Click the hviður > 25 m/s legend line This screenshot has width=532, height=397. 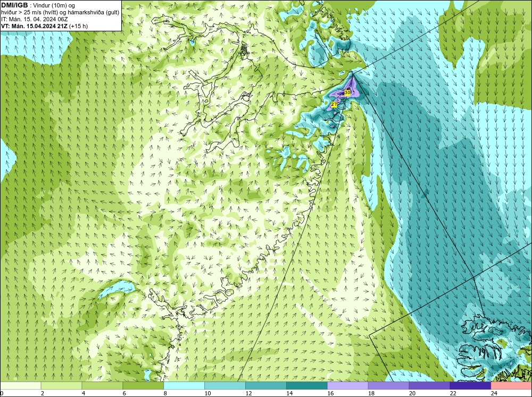tap(60, 13)
